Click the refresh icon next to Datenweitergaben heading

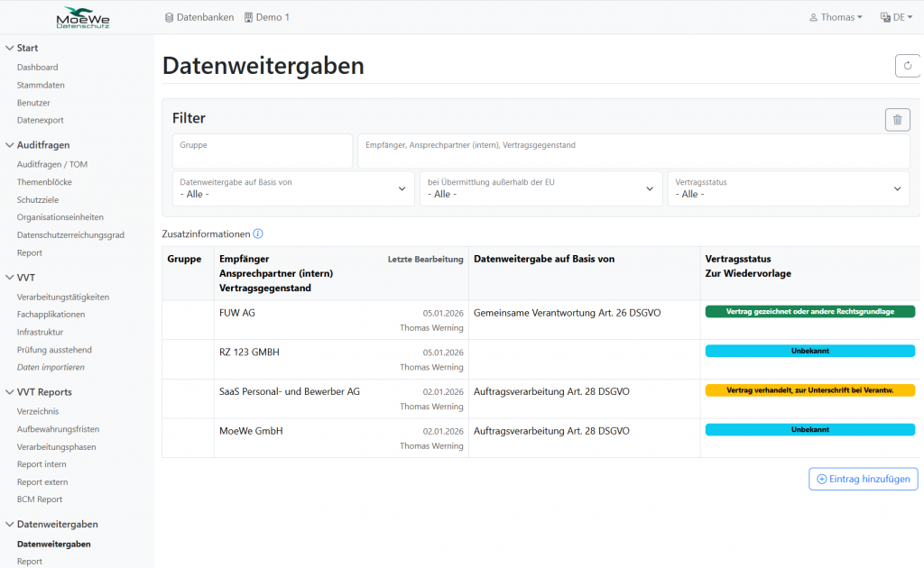pos(907,66)
